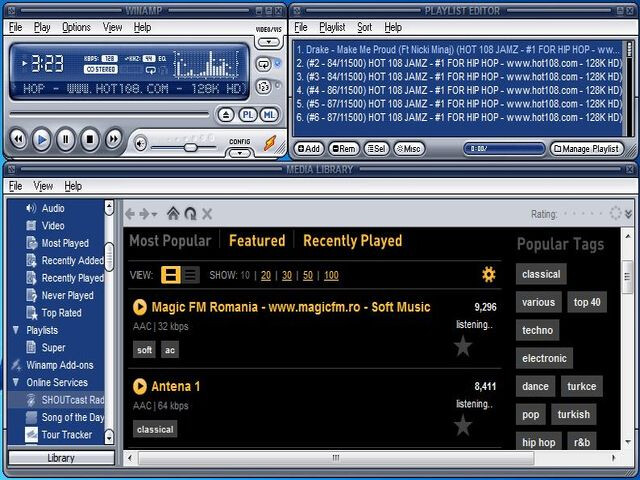Screen dimensions: 640x480
Task: Toggle the media library with the ML button
Action: 269,115
